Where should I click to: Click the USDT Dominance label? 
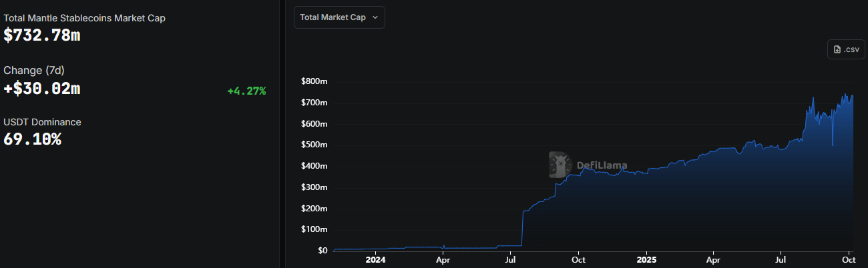(x=42, y=122)
